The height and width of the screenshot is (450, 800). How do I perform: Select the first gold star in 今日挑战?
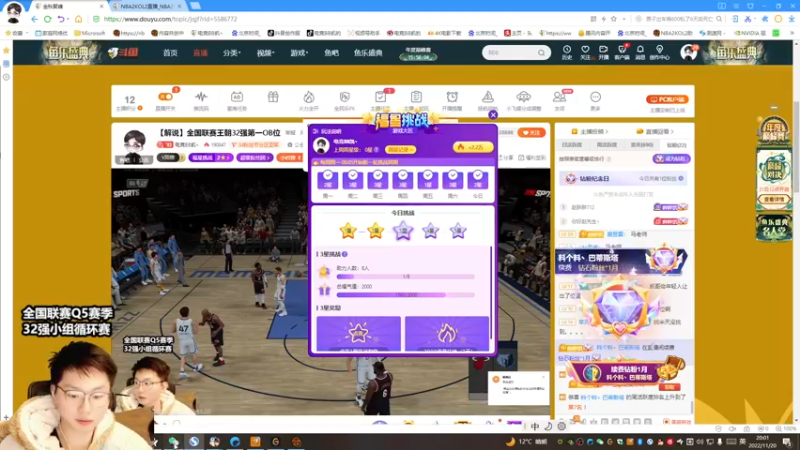coord(348,231)
